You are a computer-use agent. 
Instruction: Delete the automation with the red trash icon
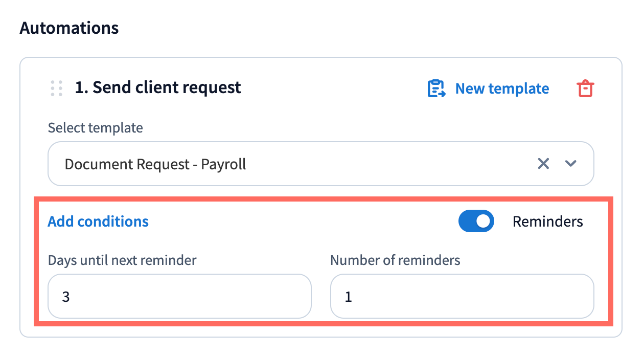585,88
